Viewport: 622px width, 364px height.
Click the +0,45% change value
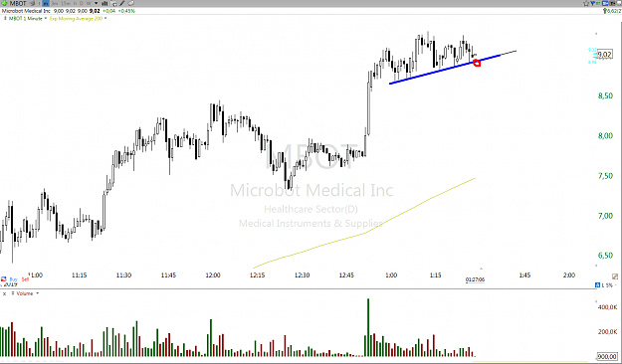click(x=126, y=11)
